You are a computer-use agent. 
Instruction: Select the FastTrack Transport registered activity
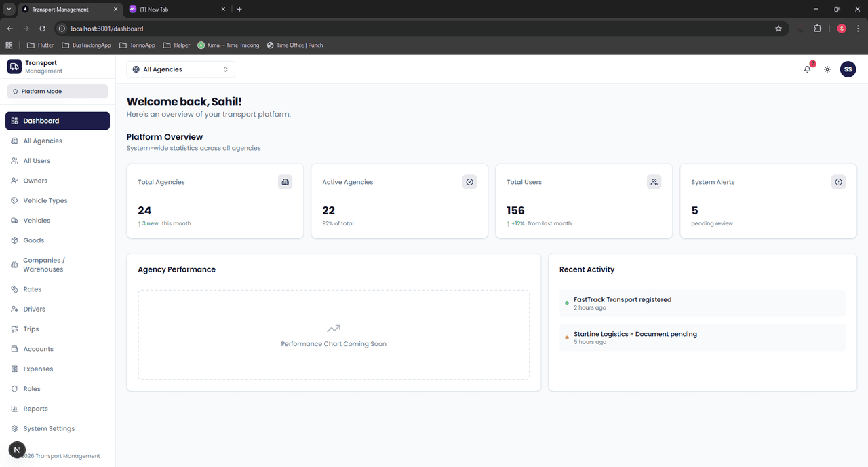click(703, 303)
